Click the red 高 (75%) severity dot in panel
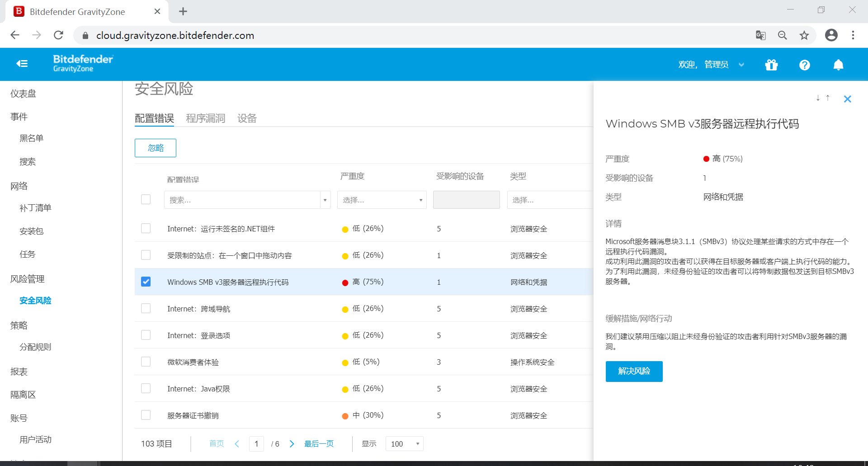The height and width of the screenshot is (466, 868). 706,159
